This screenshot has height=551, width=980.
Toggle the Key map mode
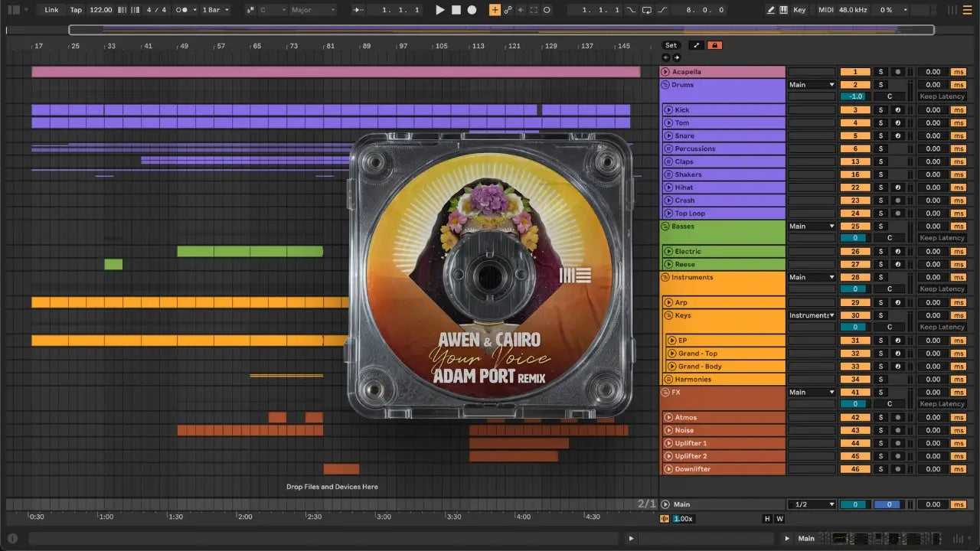point(799,10)
